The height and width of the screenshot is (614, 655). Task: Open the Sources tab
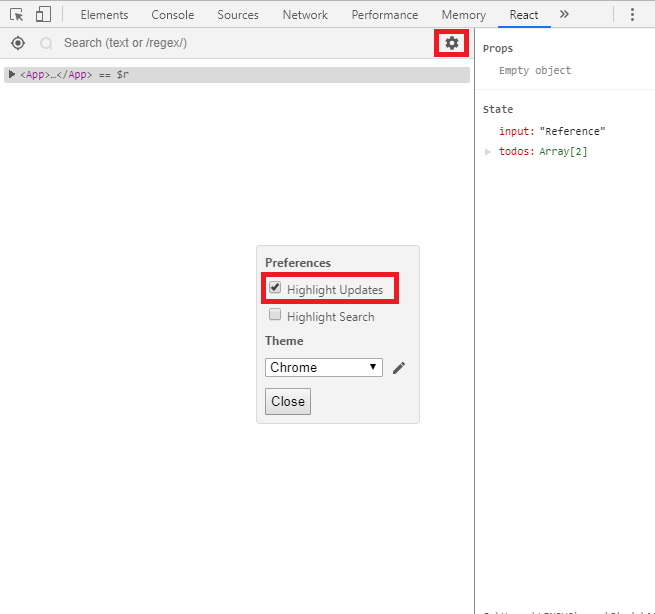tap(238, 15)
